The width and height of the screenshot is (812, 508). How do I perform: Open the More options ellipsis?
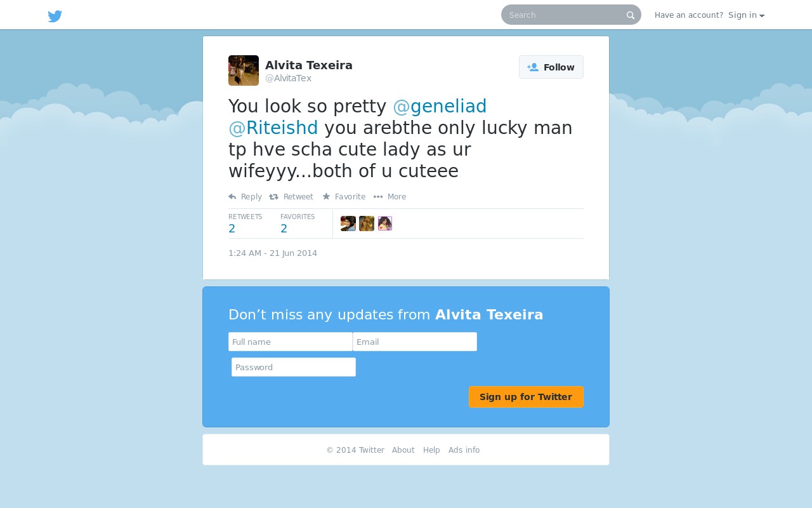pyautogui.click(x=378, y=197)
